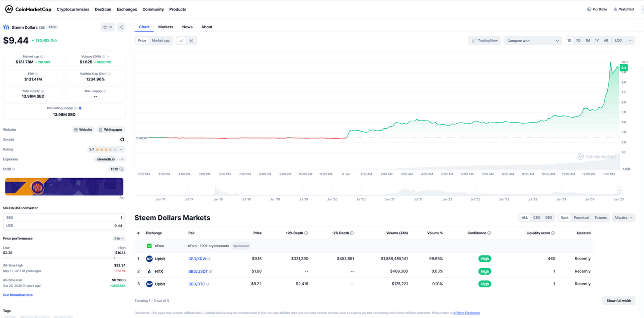Screen dimensions: 644x318
Task: Set chart range to 1D
Action: point(569,41)
